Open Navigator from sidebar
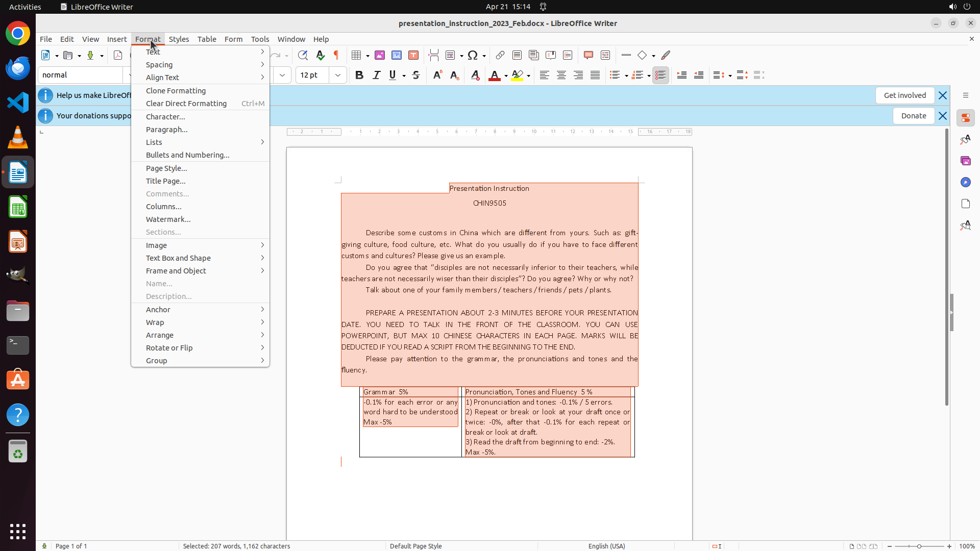Screen dimensions: 980x551 965,182
